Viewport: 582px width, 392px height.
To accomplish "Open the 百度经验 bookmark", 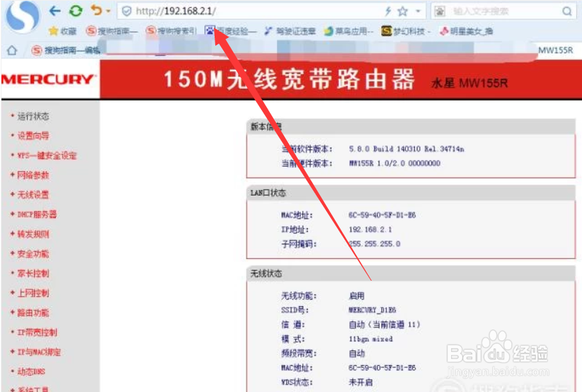I will pyautogui.click(x=231, y=31).
